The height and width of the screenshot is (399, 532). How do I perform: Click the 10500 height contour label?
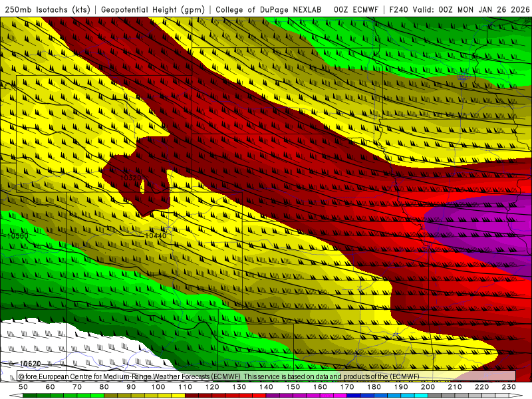click(18, 235)
